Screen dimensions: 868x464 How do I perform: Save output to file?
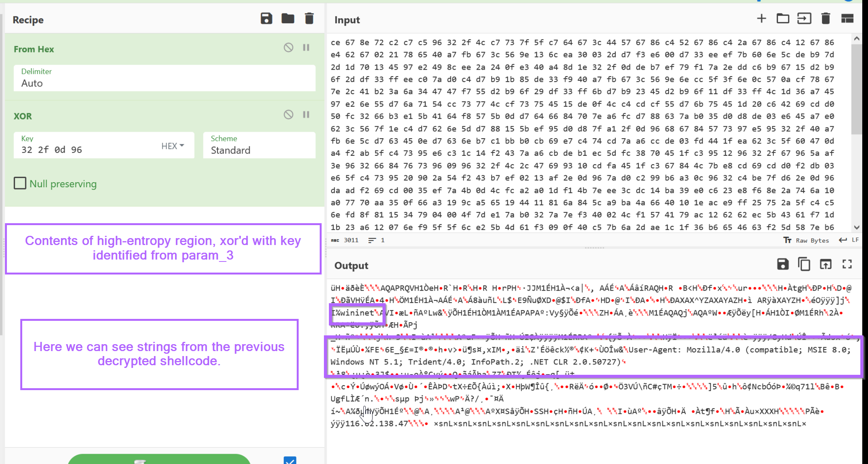click(783, 264)
